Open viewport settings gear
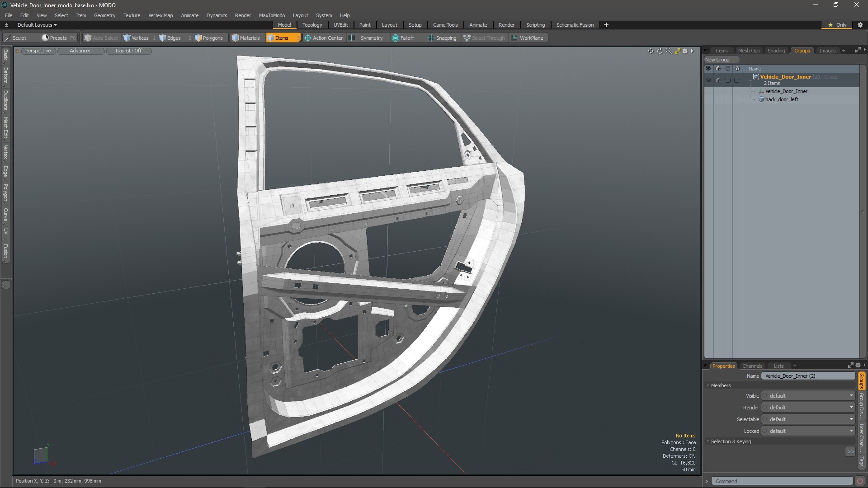The width and height of the screenshot is (868, 488). (x=685, y=51)
